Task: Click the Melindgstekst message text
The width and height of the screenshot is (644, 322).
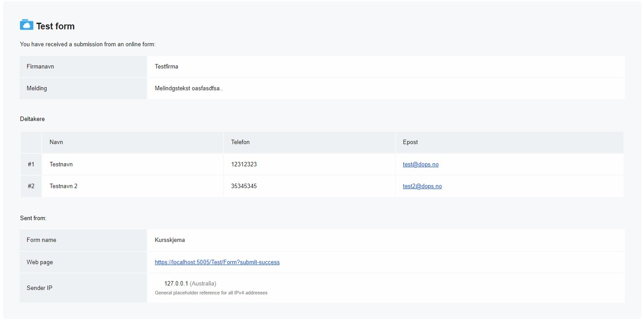Action: click(188, 89)
